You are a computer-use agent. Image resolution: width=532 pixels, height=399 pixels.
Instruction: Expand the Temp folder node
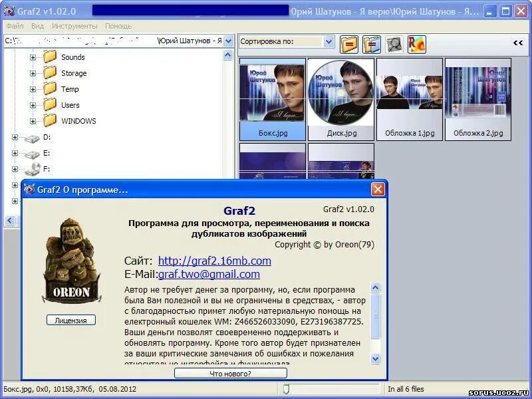(x=33, y=89)
